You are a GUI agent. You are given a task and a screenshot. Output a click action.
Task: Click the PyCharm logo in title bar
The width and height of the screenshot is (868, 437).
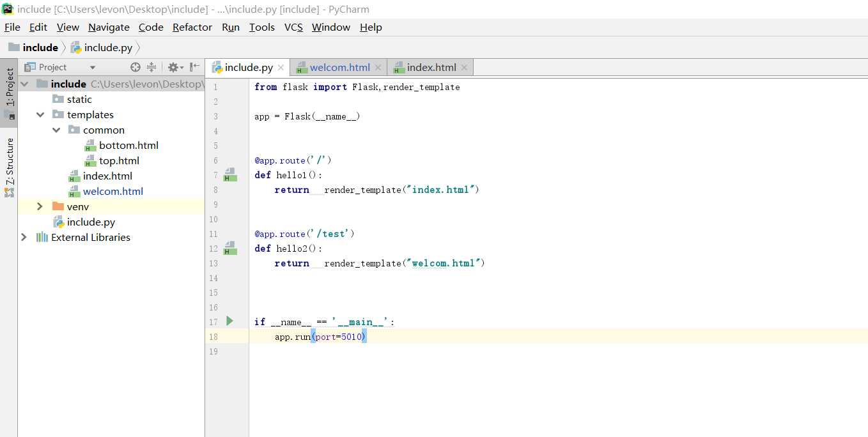pyautogui.click(x=8, y=9)
